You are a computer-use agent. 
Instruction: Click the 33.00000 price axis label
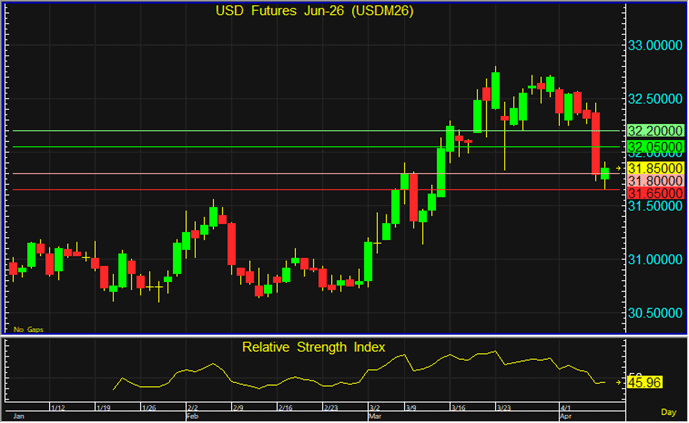[655, 45]
